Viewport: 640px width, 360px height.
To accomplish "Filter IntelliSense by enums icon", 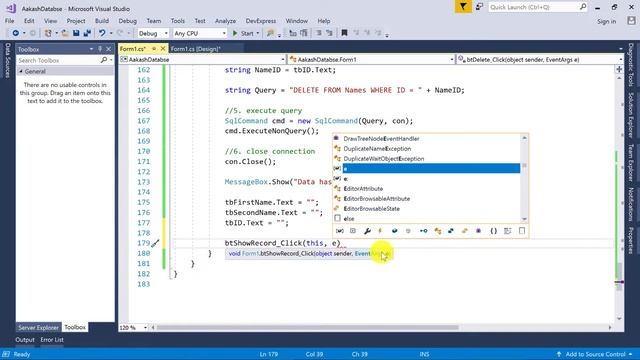I will coord(464,231).
